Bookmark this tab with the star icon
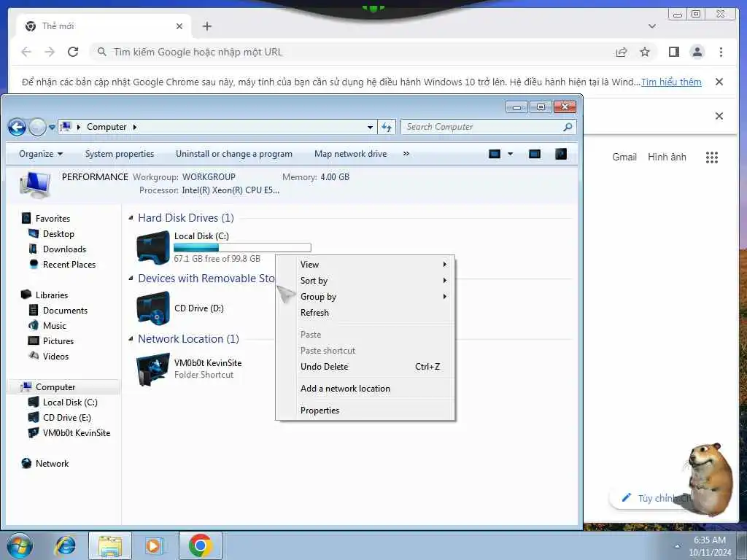This screenshot has width=747, height=560. [645, 52]
